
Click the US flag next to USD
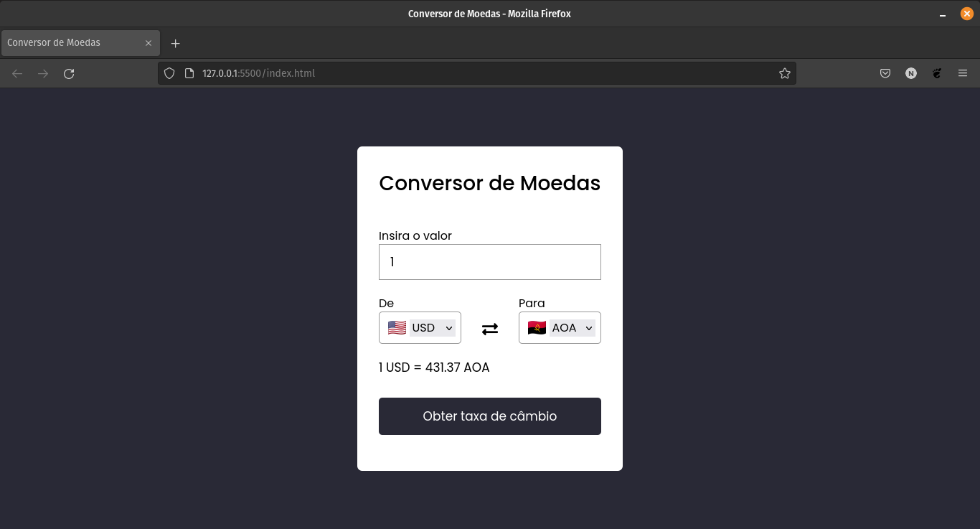coord(396,327)
